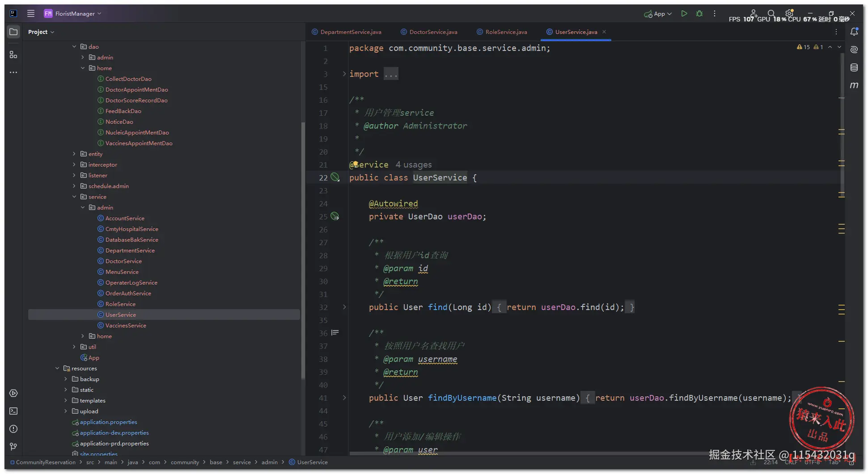The height and width of the screenshot is (474, 868).
Task: Click the community breadcrumb segment
Action: point(185,462)
